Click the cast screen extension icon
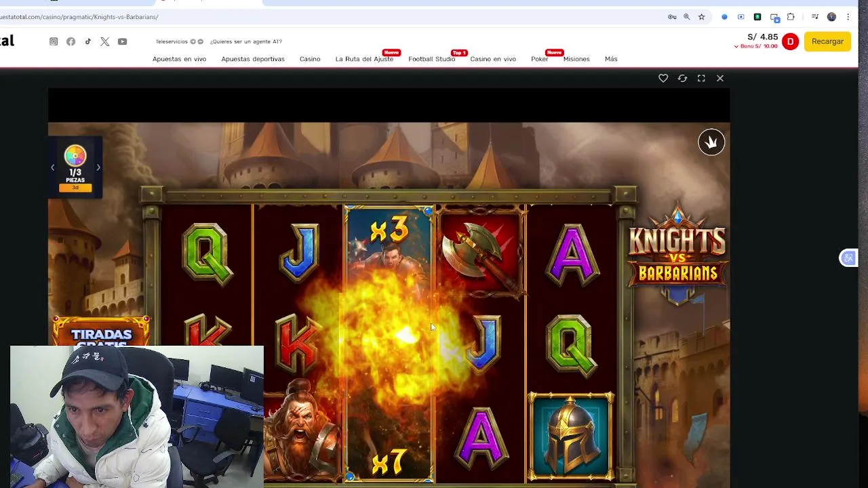The height and width of the screenshot is (488, 868). coord(774,17)
